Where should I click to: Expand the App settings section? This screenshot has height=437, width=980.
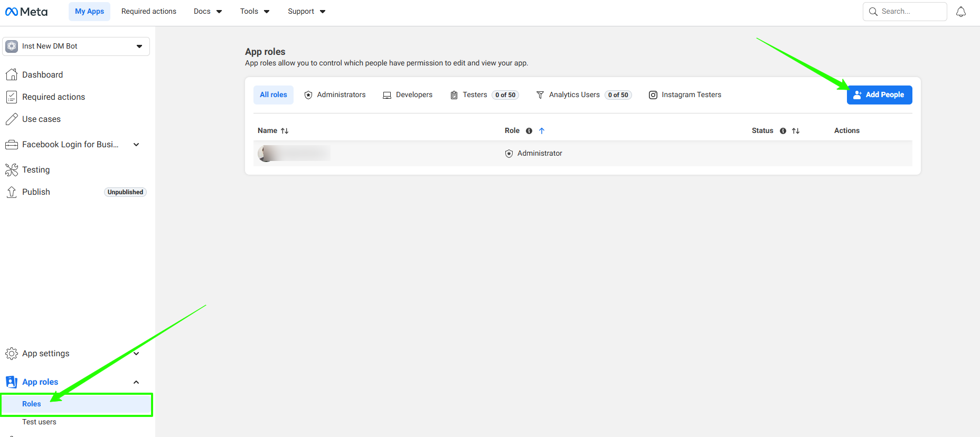pyautogui.click(x=136, y=354)
